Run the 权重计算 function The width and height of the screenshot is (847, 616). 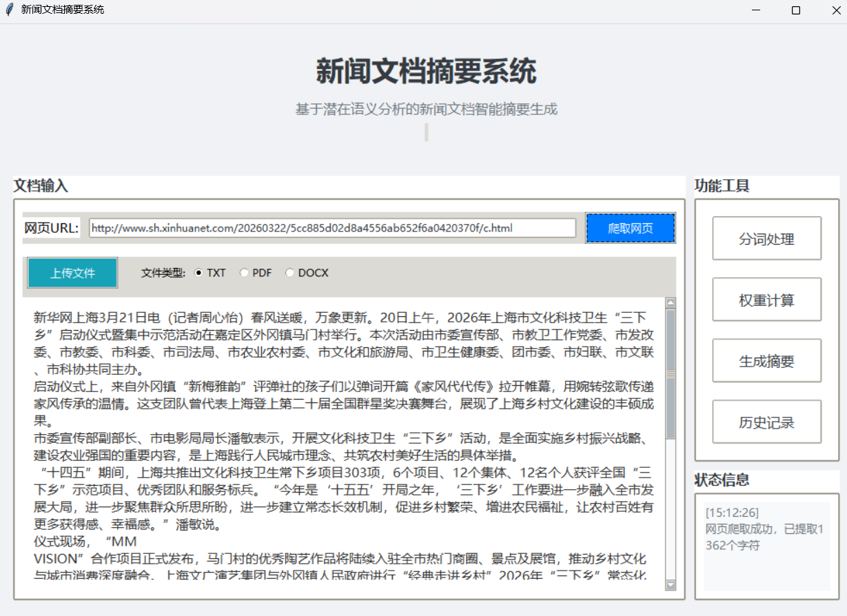(766, 300)
